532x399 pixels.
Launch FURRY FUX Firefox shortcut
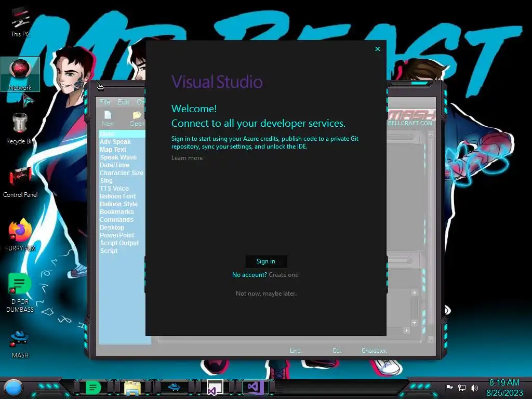pos(20,235)
